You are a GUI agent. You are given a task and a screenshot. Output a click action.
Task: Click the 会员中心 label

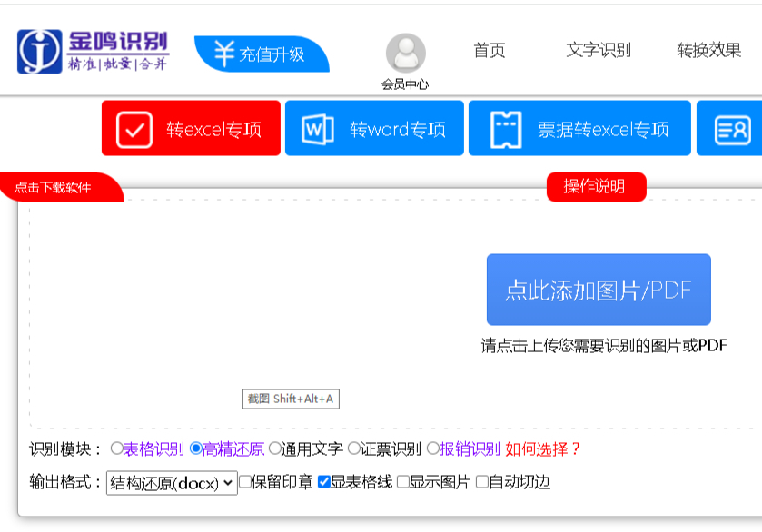[405, 84]
